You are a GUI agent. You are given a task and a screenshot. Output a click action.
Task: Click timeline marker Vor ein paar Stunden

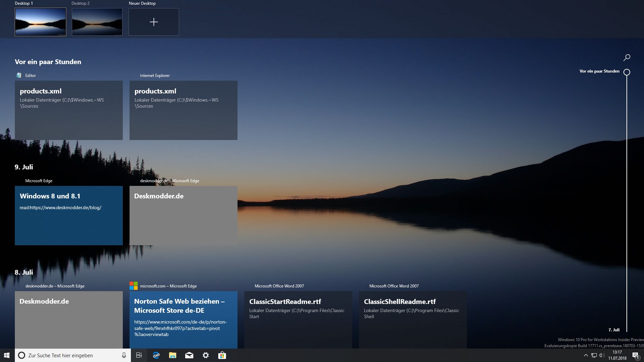point(599,71)
